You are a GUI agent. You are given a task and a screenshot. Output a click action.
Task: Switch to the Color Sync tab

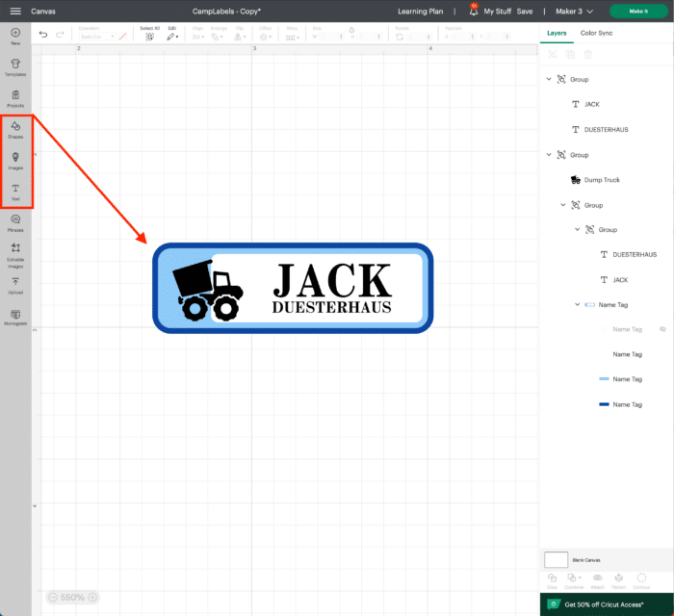[x=596, y=33]
